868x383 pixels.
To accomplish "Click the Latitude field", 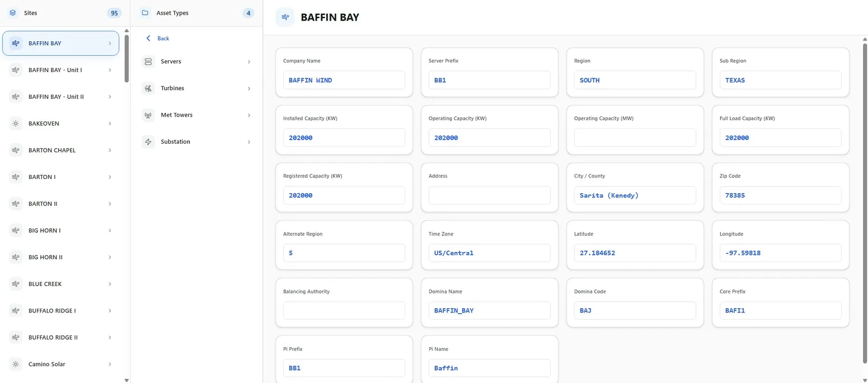I will 635,253.
